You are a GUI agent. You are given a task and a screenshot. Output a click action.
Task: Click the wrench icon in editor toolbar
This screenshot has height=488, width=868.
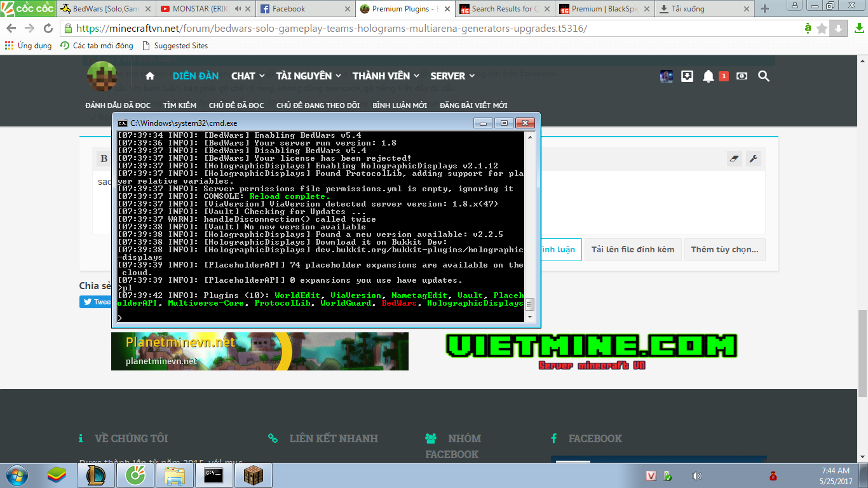click(754, 159)
